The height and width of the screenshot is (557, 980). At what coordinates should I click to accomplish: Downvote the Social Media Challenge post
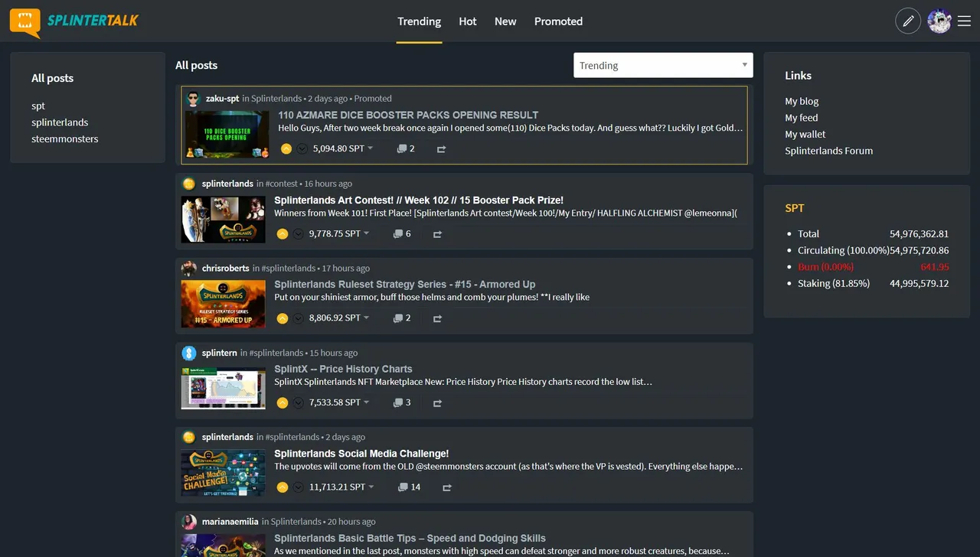click(299, 487)
